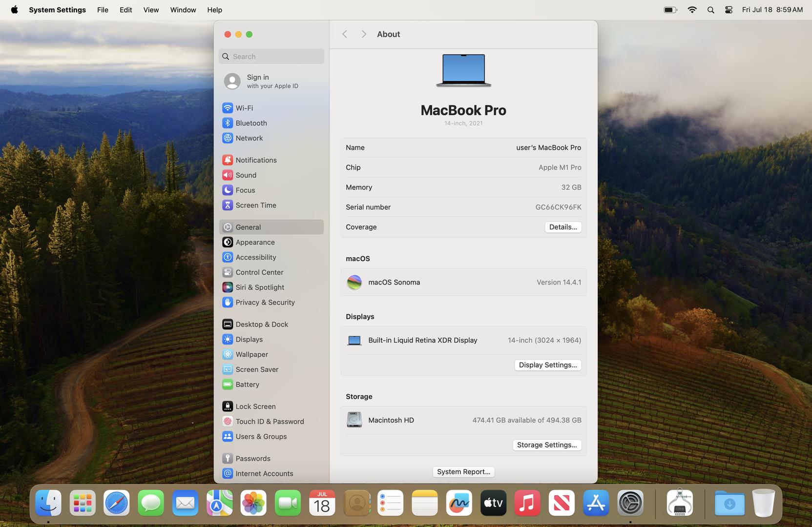Open the View menu

click(151, 10)
